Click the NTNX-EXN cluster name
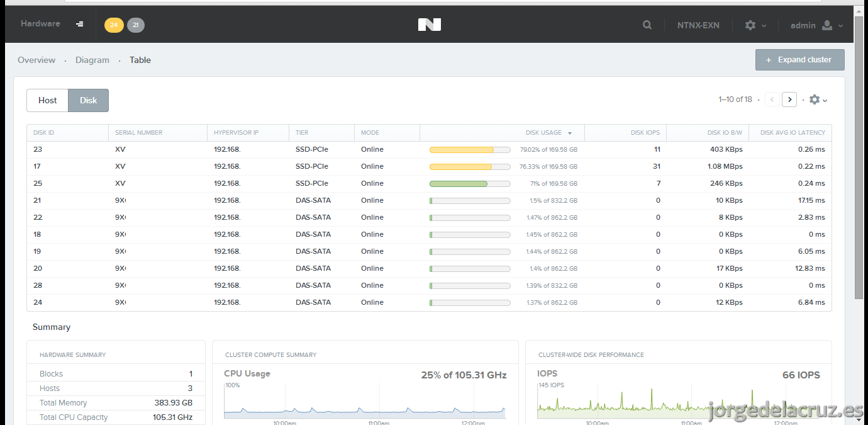Viewport: 868px width, 425px height. point(698,25)
